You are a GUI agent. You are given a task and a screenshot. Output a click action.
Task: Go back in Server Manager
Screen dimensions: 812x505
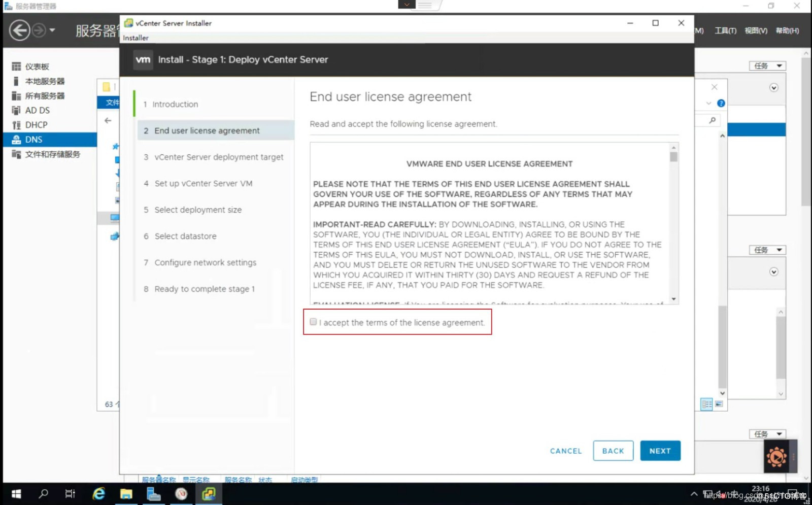[19, 30]
